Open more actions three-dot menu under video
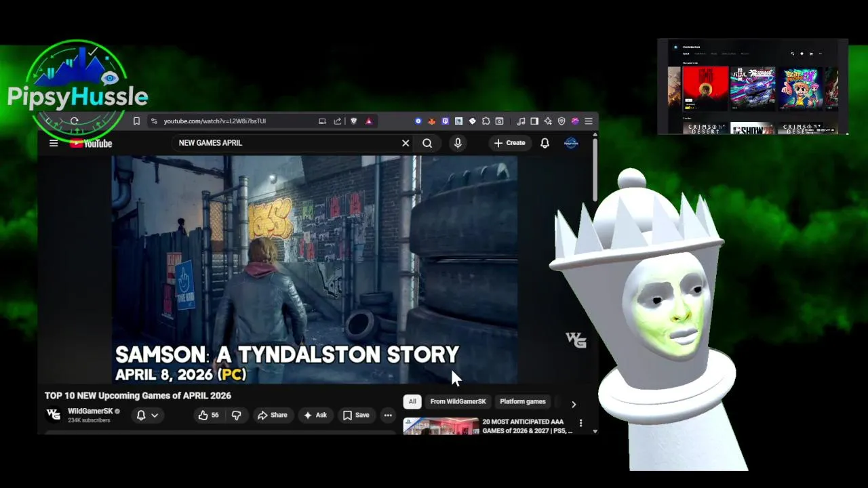 [x=388, y=415]
